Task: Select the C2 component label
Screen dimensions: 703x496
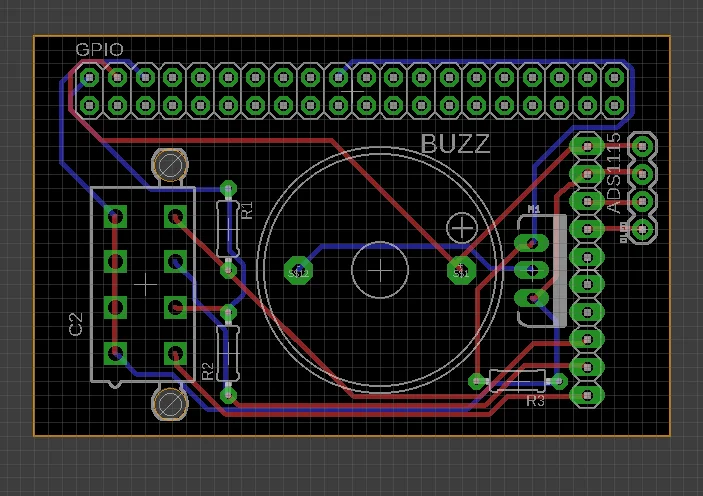Action: pos(76,324)
